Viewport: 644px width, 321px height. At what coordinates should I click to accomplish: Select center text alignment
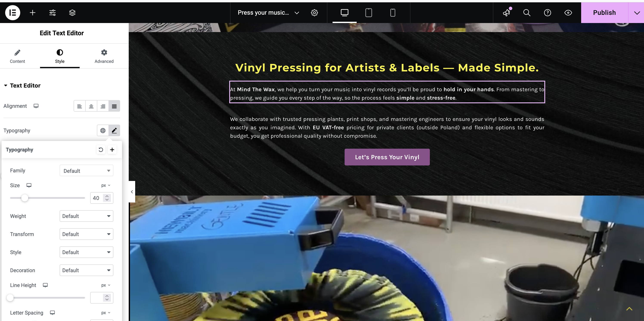(x=91, y=106)
